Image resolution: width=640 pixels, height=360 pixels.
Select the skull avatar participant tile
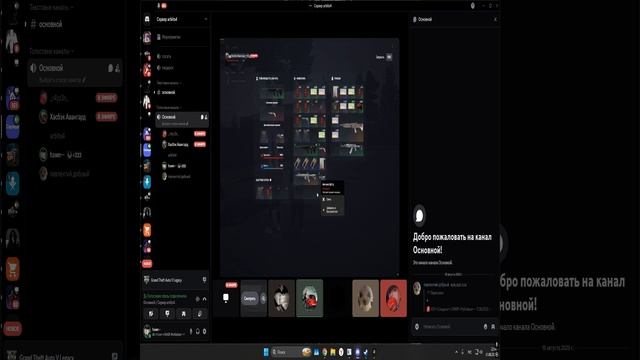coord(365,298)
